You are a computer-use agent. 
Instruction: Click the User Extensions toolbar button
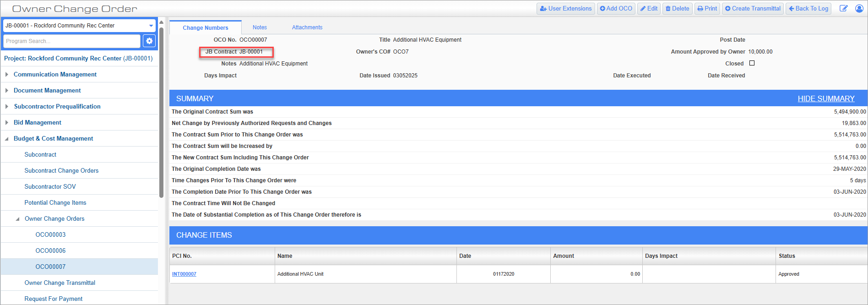pyautogui.click(x=565, y=9)
